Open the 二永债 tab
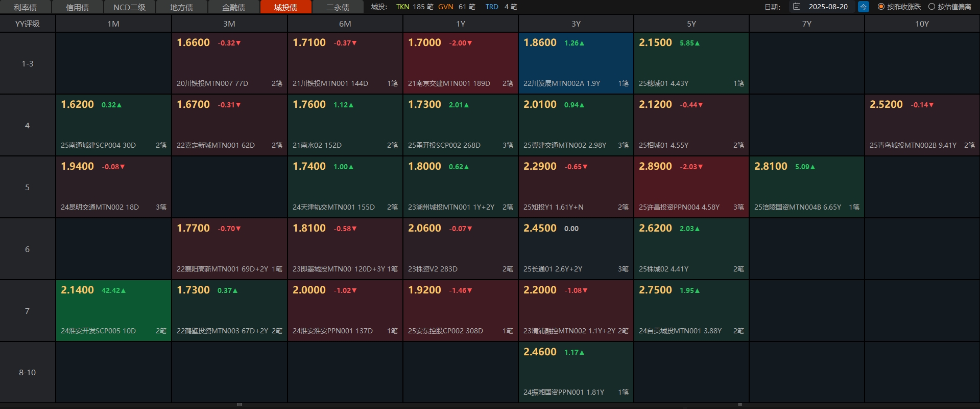Screen dimensions: 980x409 338,7
